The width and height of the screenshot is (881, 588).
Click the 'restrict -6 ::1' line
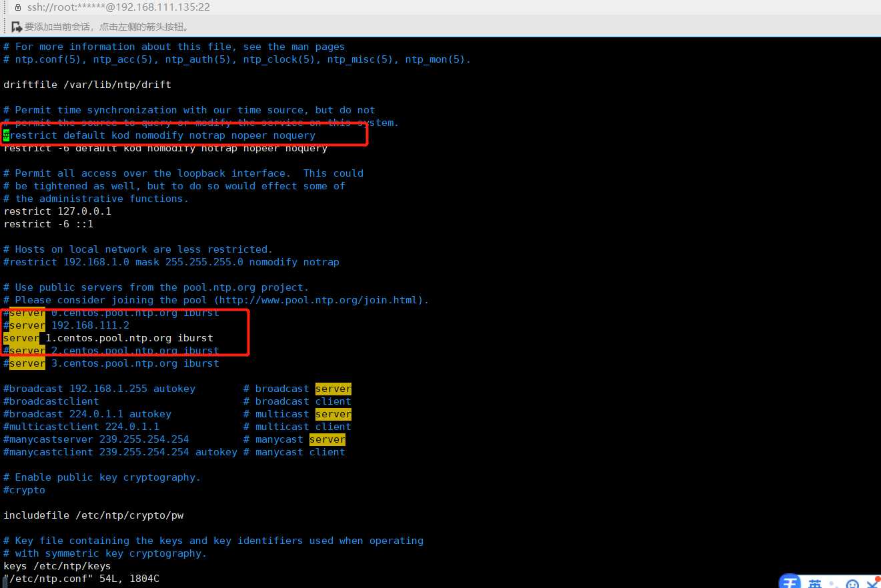click(48, 224)
